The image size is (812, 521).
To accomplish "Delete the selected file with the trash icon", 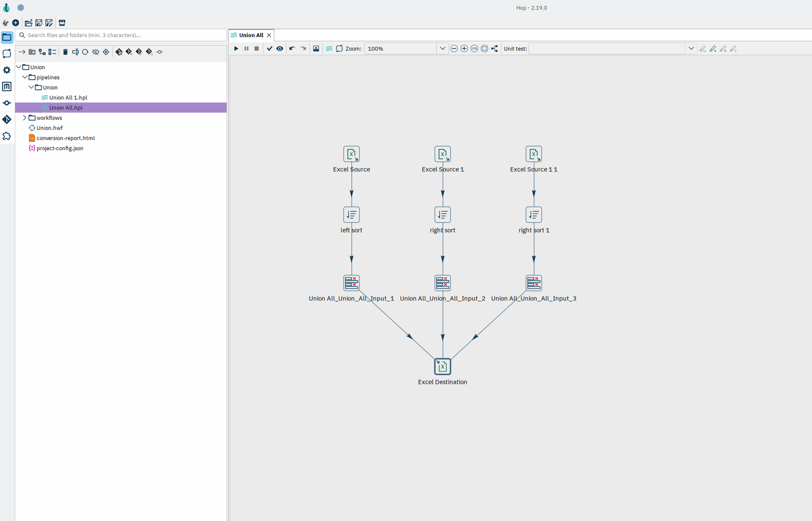I will tap(65, 52).
